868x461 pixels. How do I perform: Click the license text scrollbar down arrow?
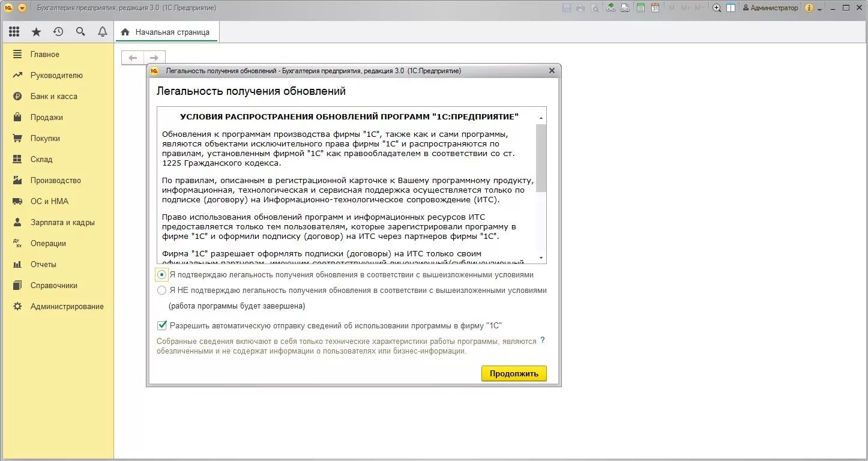(x=541, y=258)
